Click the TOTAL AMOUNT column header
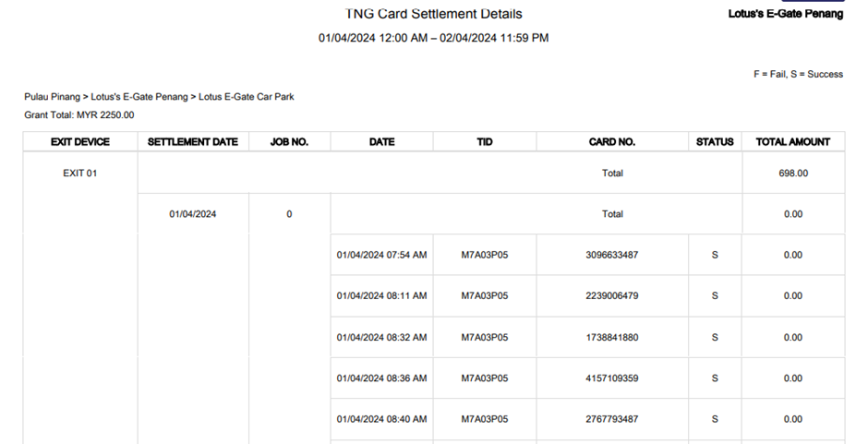The height and width of the screenshot is (444, 868). 793,142
